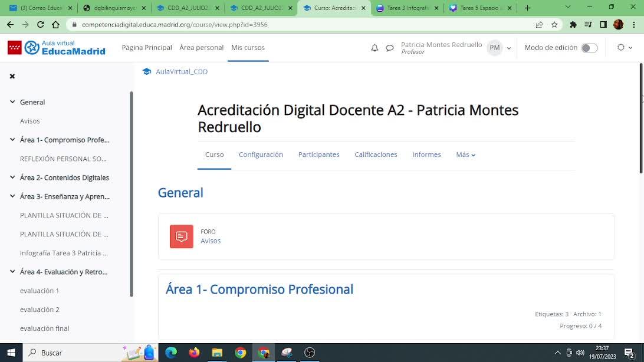Open the messages speech bubble icon
Viewport: 644px width, 362px height.
click(390, 48)
